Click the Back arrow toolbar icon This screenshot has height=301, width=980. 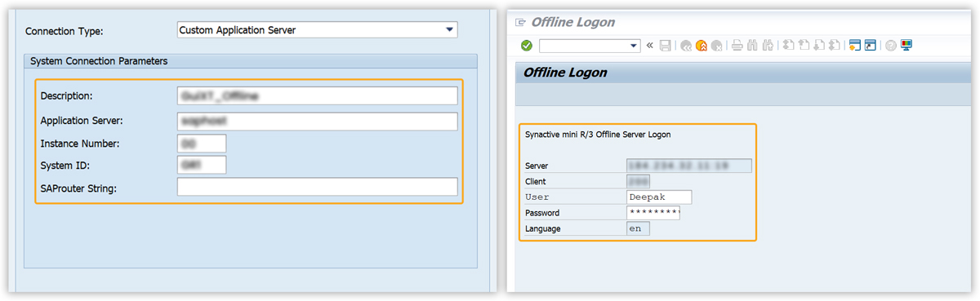[686, 46]
